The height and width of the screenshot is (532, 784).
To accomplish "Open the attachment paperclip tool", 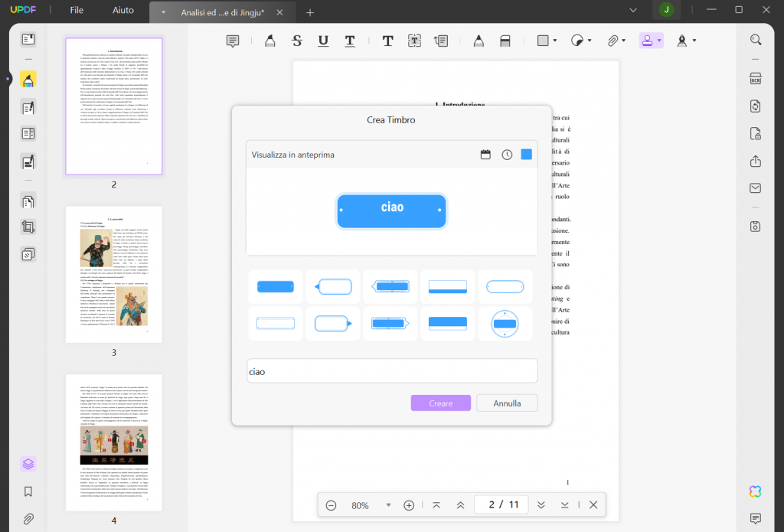I will [x=612, y=41].
